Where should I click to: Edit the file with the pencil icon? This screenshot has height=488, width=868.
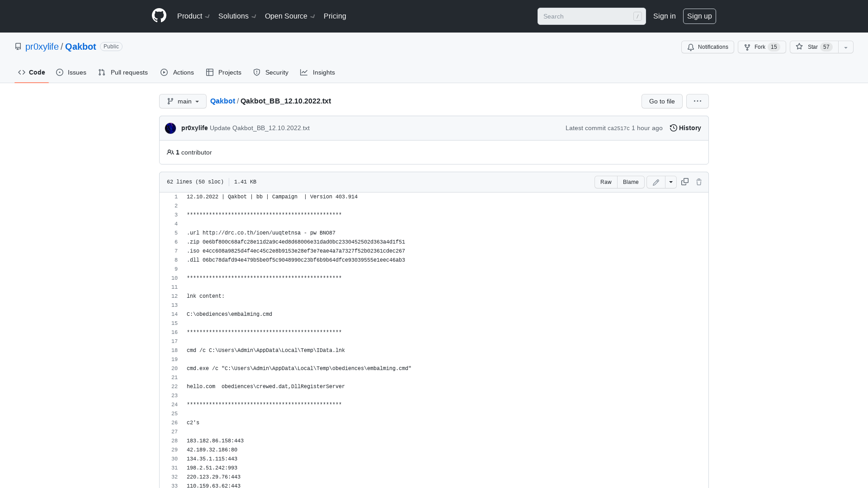point(656,182)
